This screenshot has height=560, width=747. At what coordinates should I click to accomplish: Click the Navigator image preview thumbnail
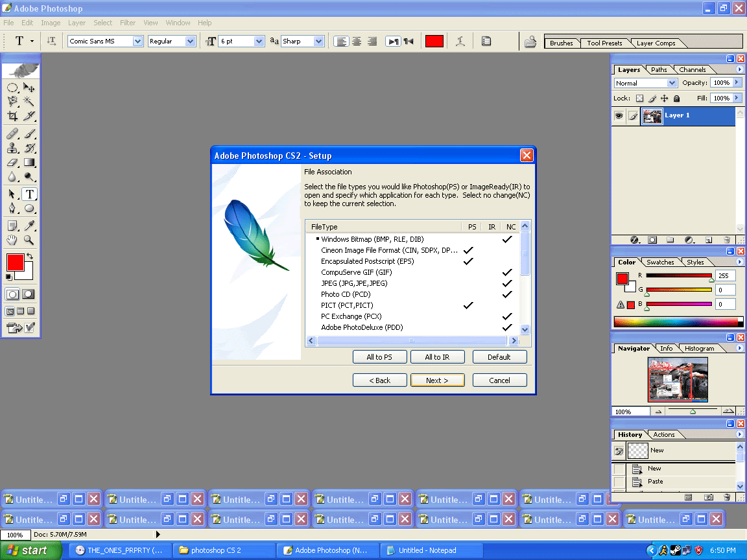pos(678,380)
